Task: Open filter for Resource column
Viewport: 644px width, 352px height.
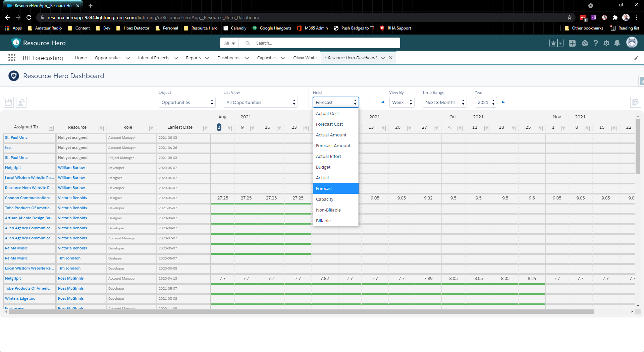Action: click(101, 128)
